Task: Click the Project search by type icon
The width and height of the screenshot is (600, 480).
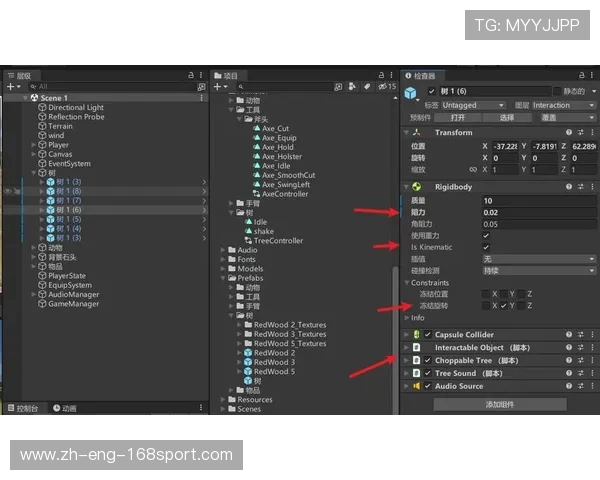Action: 352,87
